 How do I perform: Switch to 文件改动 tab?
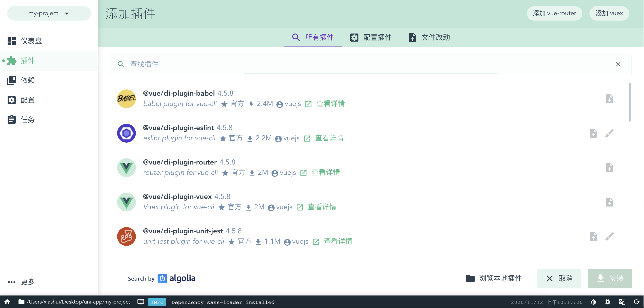429,38
